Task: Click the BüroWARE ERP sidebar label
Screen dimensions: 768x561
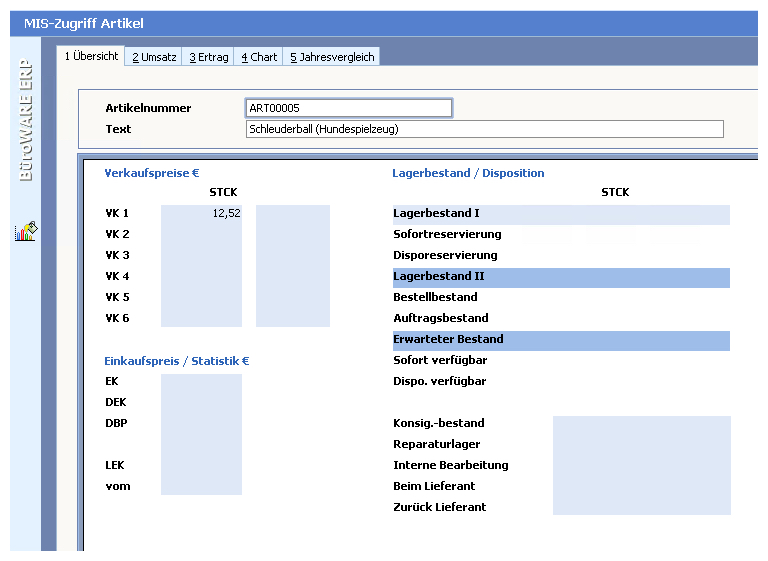Action: [26, 120]
